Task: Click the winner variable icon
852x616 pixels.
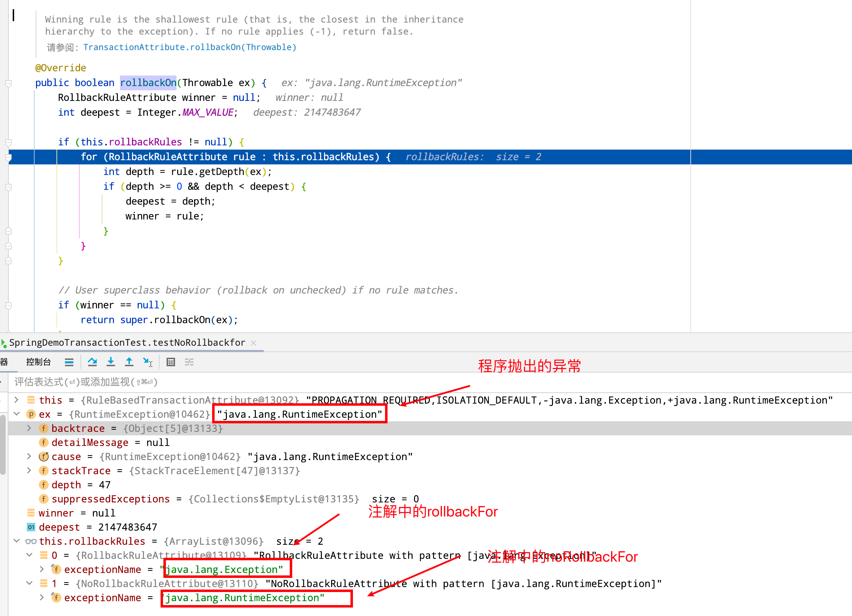Action: (x=31, y=513)
